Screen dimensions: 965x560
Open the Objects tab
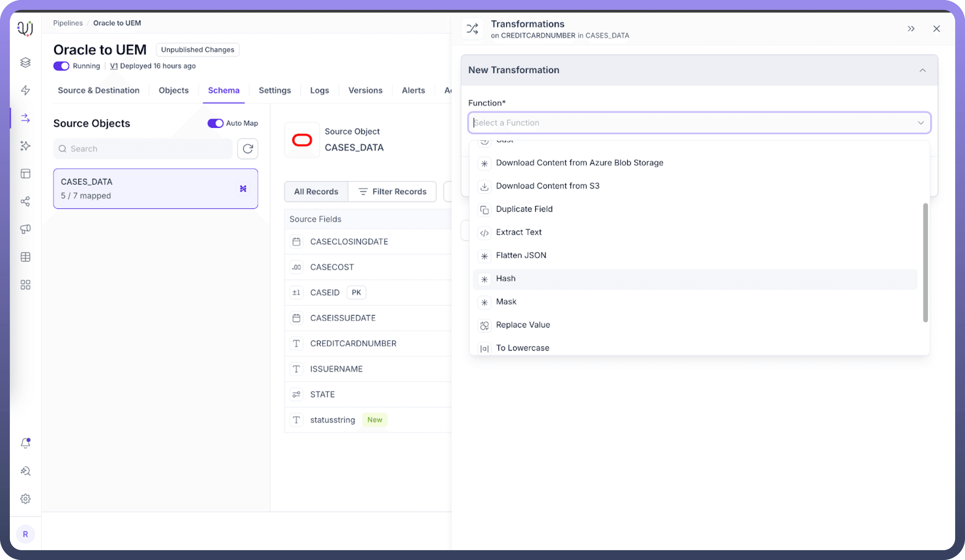(x=174, y=90)
